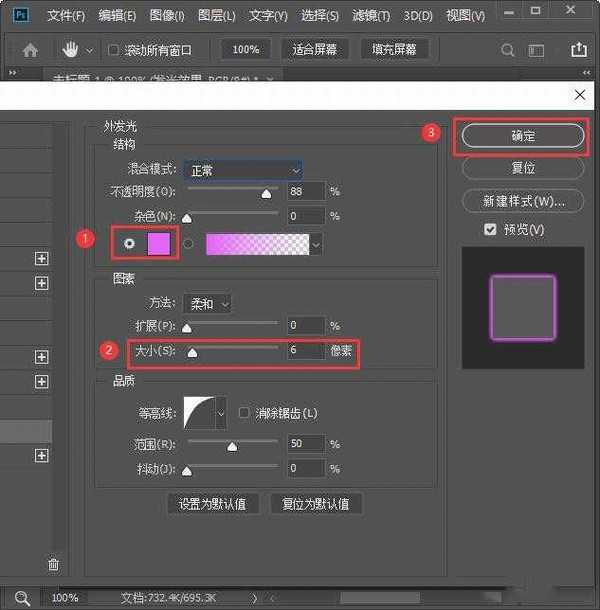This screenshot has height=610, width=600.
Task: Expand the gradient picker dropdown arrow
Action: 316,244
